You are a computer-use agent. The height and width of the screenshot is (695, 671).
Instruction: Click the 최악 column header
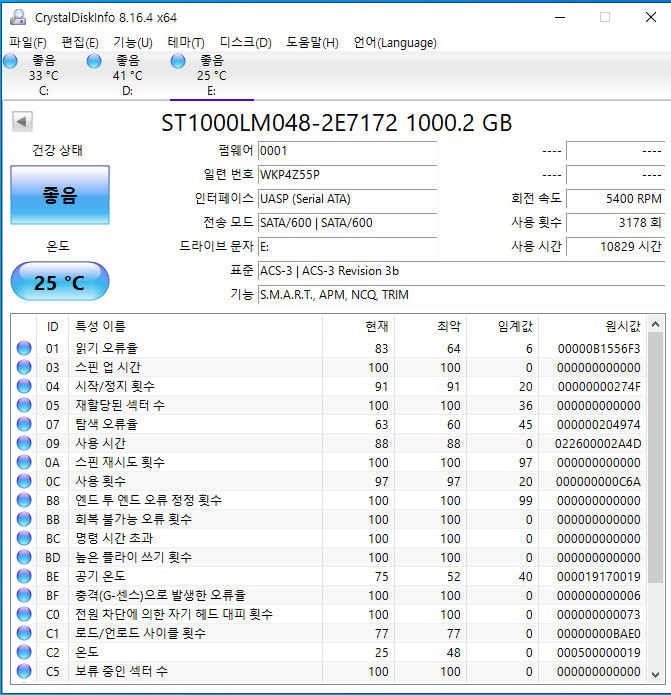click(x=430, y=327)
